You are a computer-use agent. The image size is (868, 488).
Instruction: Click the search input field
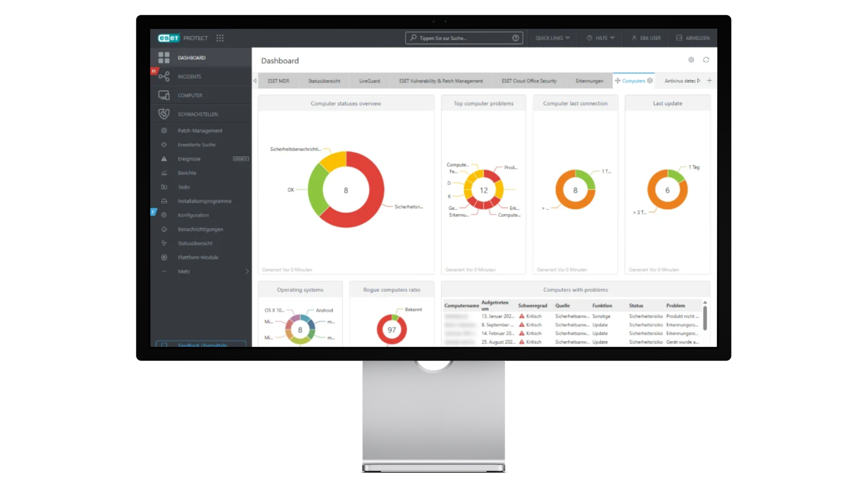point(464,38)
